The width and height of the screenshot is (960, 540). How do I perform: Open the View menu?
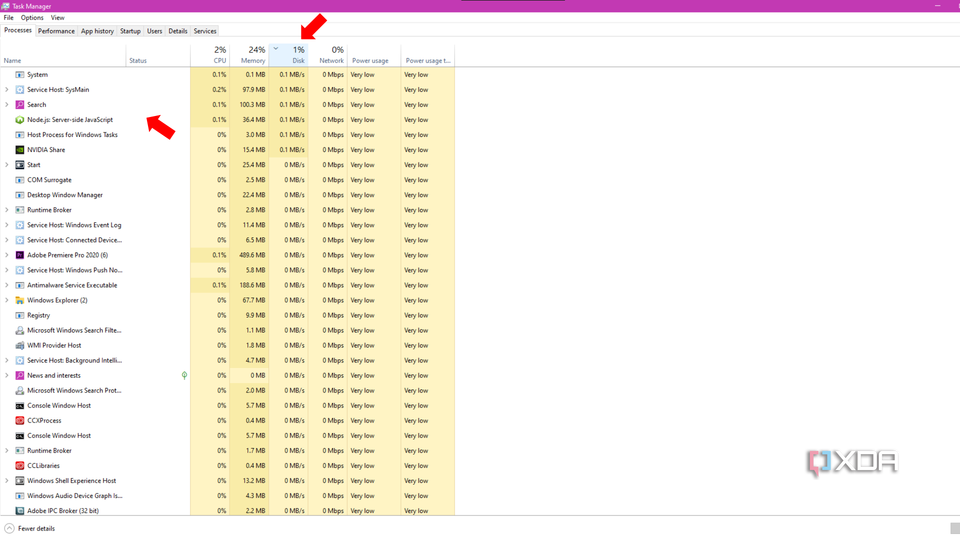tap(58, 18)
